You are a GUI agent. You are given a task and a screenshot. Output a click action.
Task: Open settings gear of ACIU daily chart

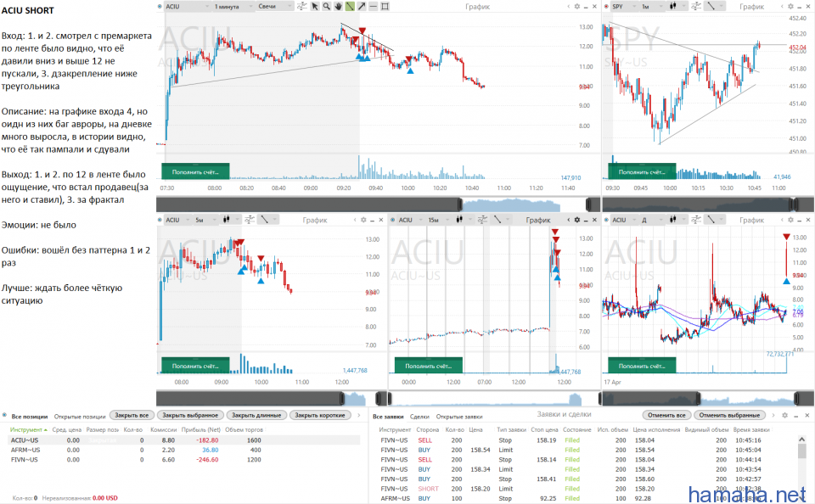pos(790,220)
